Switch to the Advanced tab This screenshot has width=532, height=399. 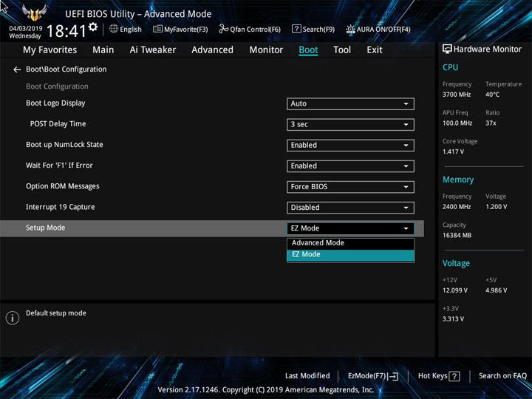(212, 50)
